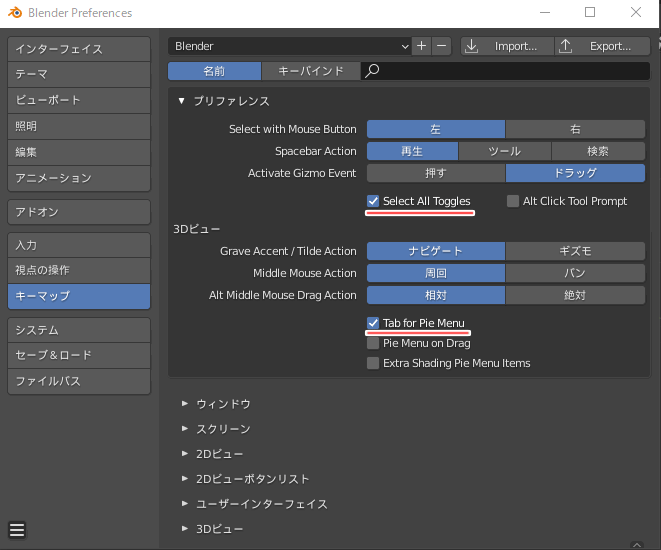This screenshot has width=661, height=550.
Task: Set Spacebar Action to ツール
Action: pyautogui.click(x=505, y=151)
